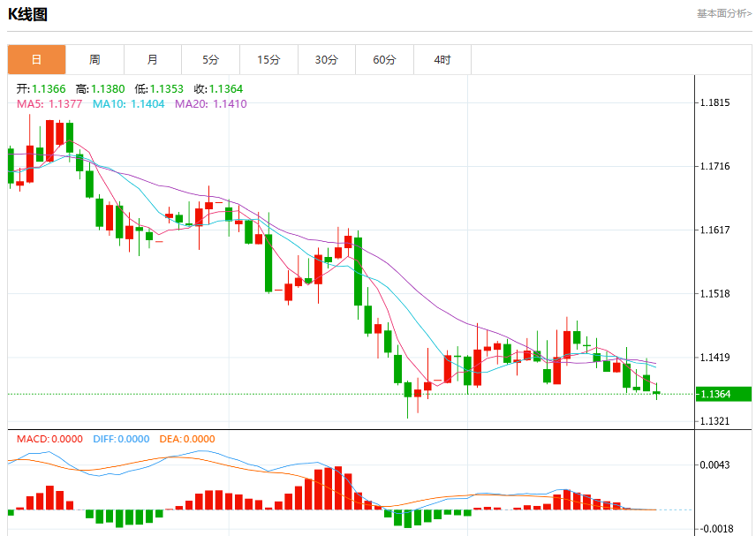Open the 基本面分析 link
Screen dimensions: 756x536
[x=724, y=13]
